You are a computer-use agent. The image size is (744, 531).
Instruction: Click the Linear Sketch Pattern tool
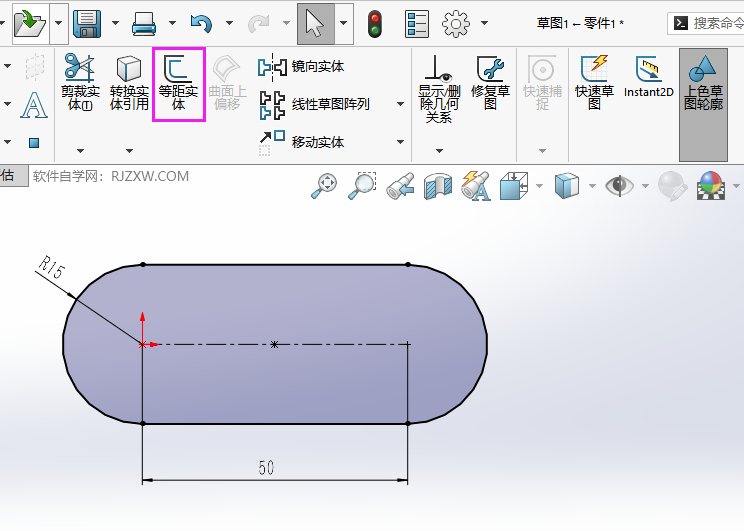click(314, 104)
